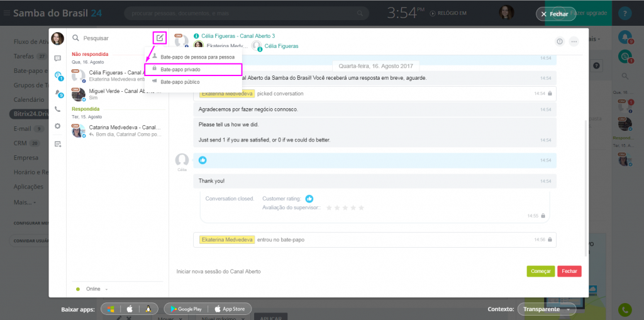Click the lock icon on the 14:55 rating message
The height and width of the screenshot is (320, 644).
click(x=543, y=216)
